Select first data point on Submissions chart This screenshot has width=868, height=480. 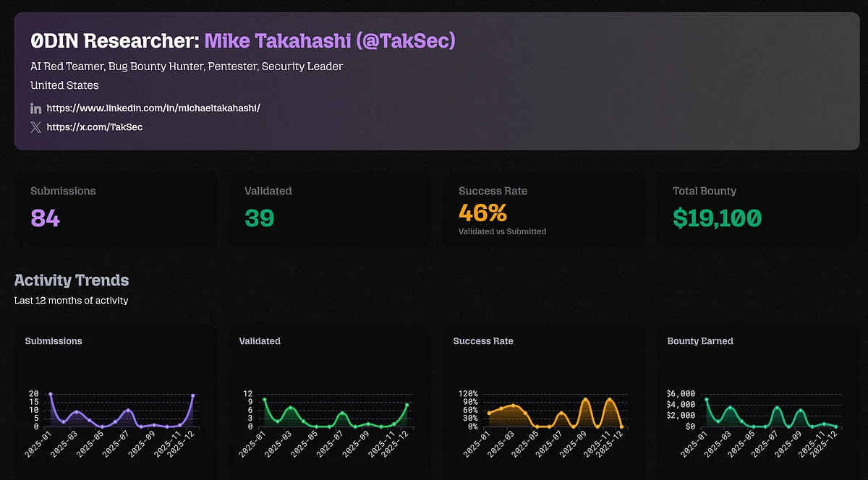(51, 394)
